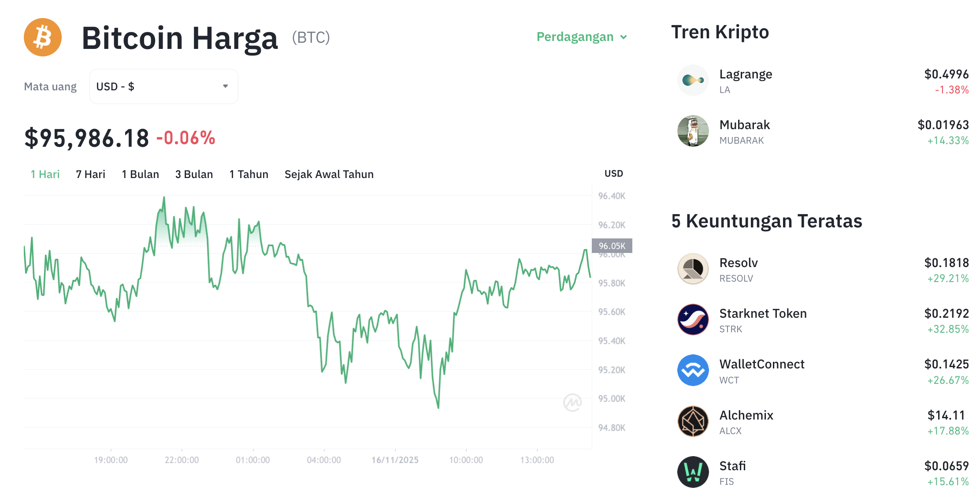Image resolution: width=980 pixels, height=498 pixels.
Task: Switch to the 7 Hari chart view
Action: pos(90,174)
